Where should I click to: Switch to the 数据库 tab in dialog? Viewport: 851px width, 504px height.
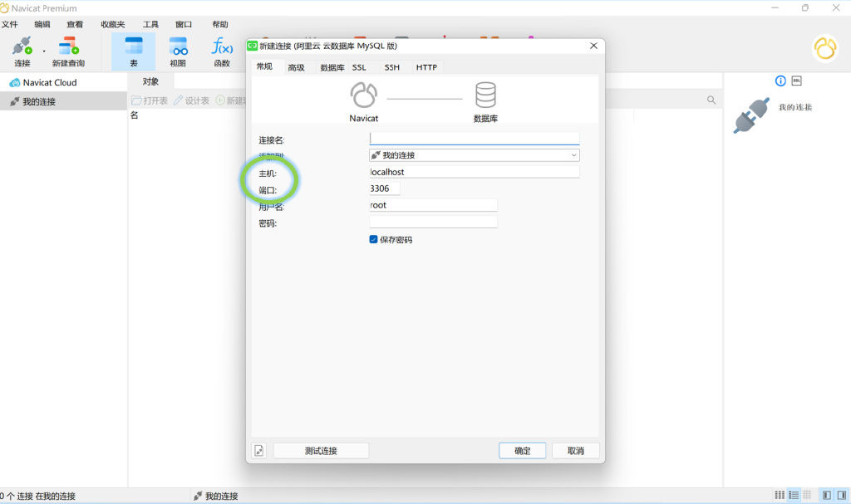tap(332, 67)
